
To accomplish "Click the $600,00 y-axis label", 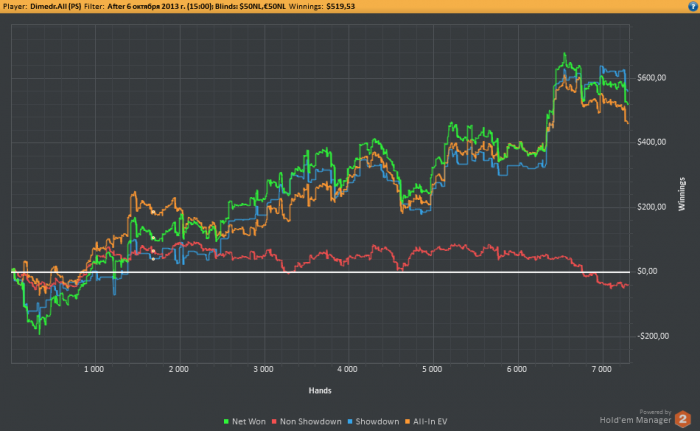I will [651, 78].
